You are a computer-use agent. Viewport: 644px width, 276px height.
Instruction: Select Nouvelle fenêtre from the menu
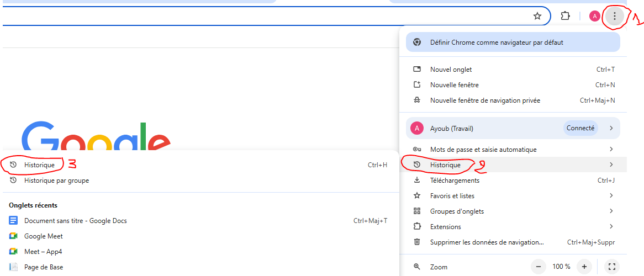[513, 85]
